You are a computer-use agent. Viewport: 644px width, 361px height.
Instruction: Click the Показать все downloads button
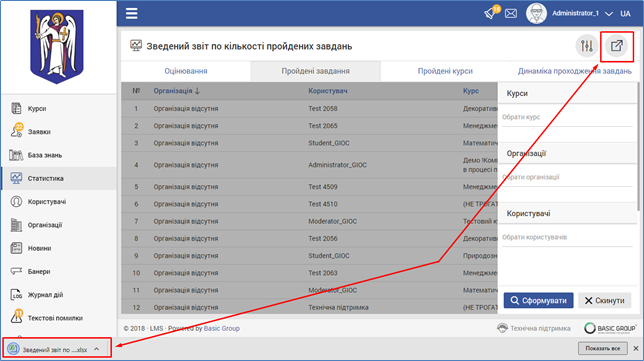pos(603,348)
